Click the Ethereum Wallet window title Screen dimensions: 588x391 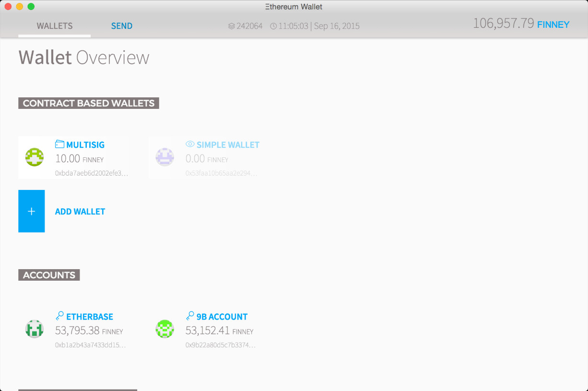tap(294, 7)
